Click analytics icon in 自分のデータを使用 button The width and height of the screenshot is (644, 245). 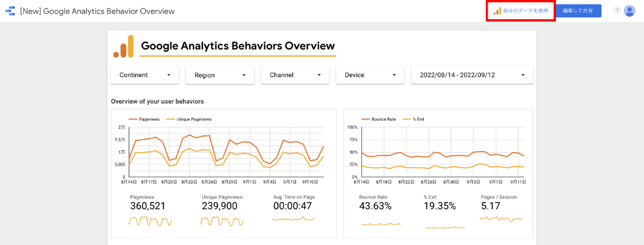(x=497, y=11)
